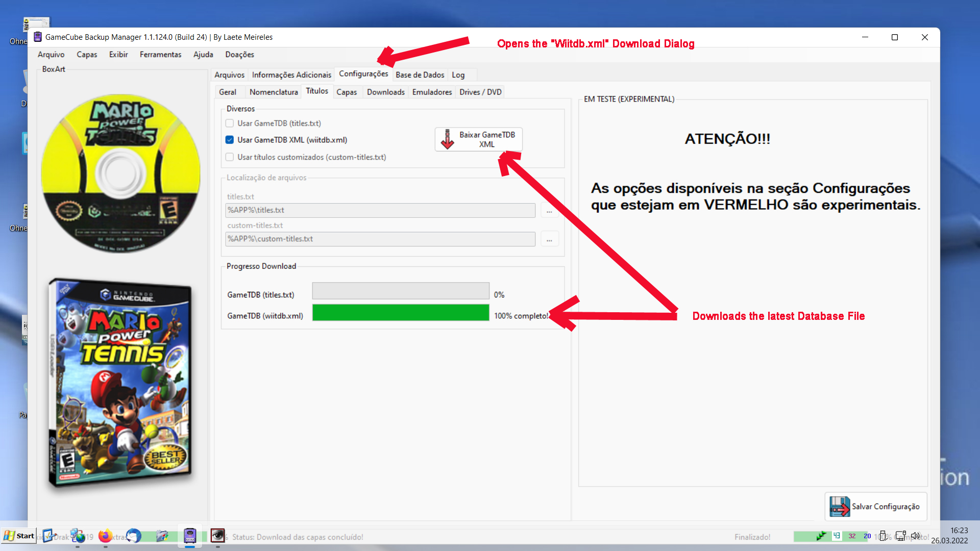Select the Geral settings sub-tab
Image resolution: width=980 pixels, height=551 pixels.
228,92
